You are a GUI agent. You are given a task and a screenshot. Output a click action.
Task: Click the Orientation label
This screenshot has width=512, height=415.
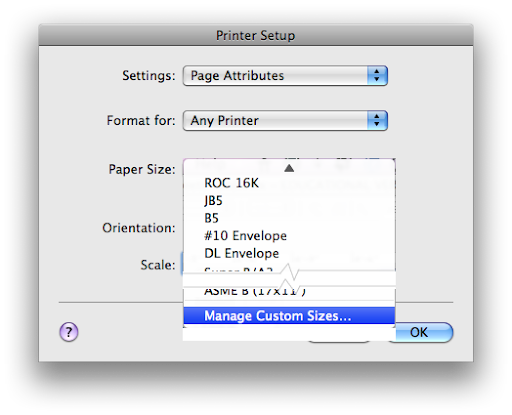pyautogui.click(x=139, y=228)
